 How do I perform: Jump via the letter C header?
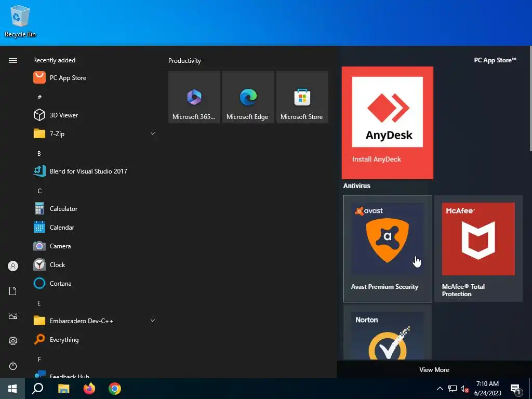(39, 191)
